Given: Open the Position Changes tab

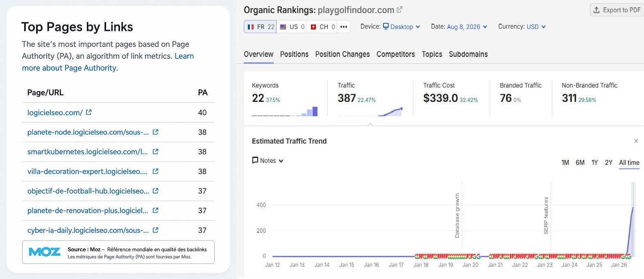Looking at the screenshot, I should pos(342,54).
